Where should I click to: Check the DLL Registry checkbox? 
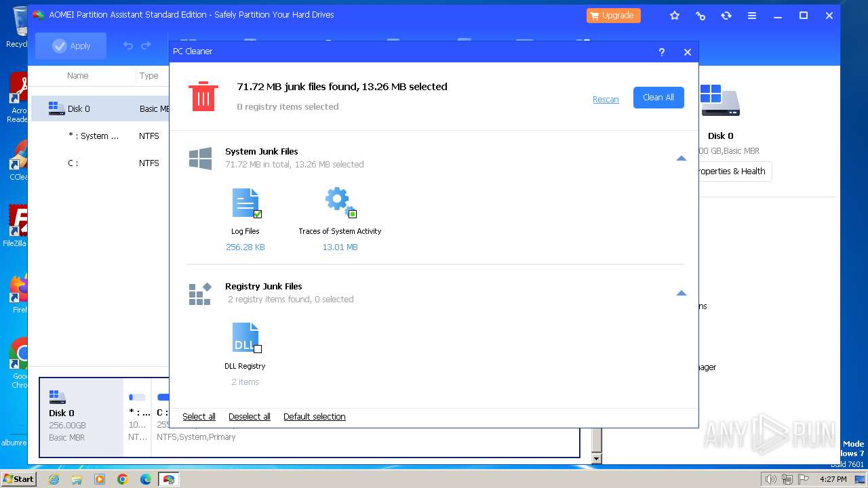click(258, 349)
